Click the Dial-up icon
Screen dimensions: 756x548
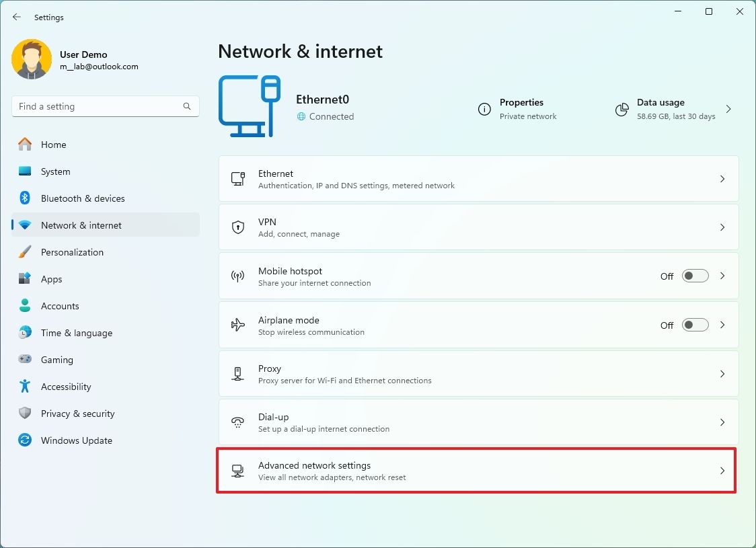[x=237, y=422]
